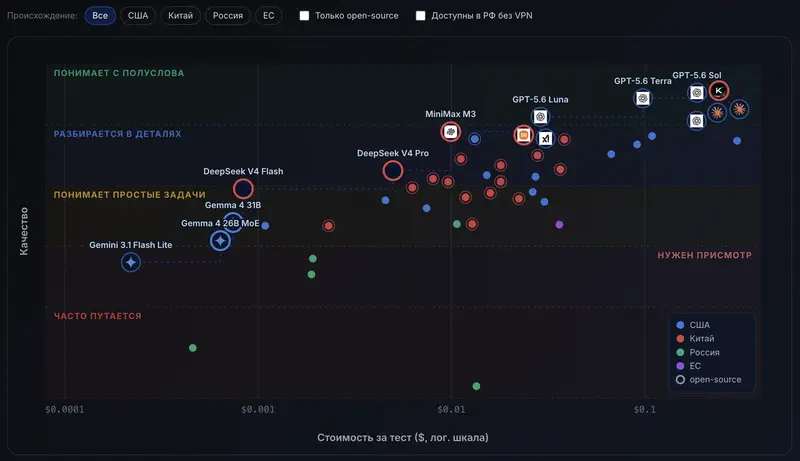Select ringed blue dot right of MiniMax M3
This screenshot has height=461, width=800.
point(474,139)
